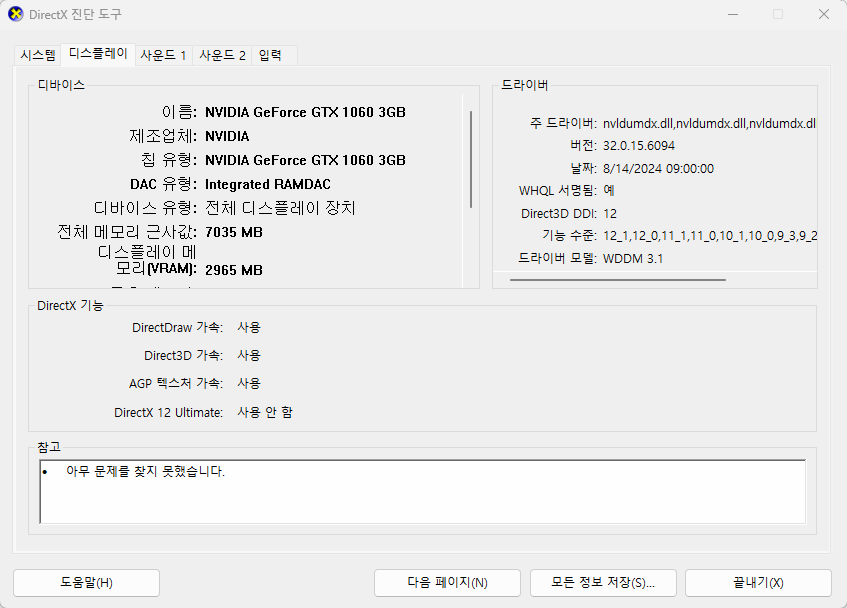The image size is (847, 608).
Task: Click Direct3D DDI value 12
Action: pos(610,213)
